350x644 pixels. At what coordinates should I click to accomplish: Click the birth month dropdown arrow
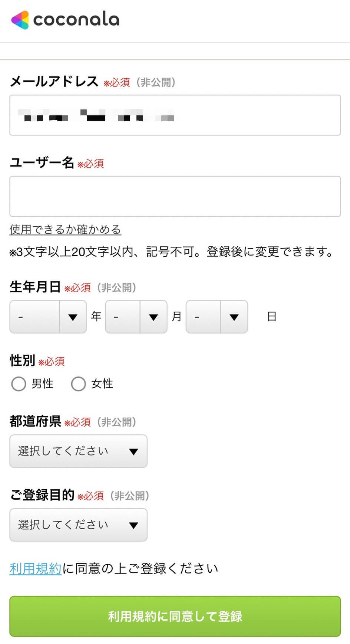tap(153, 317)
